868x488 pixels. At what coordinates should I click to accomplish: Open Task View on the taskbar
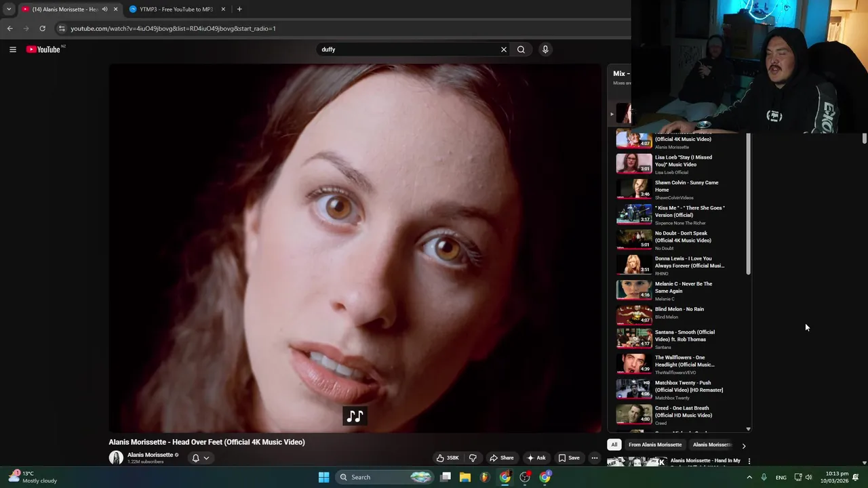point(446,477)
